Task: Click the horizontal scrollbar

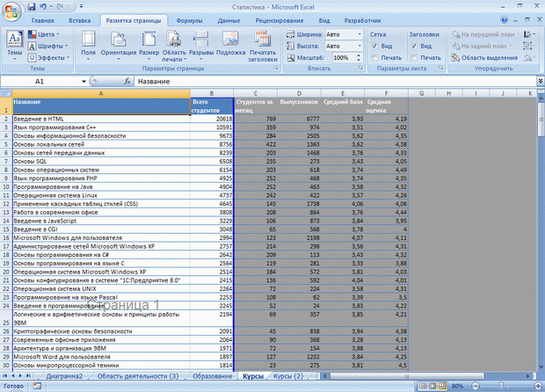Action: tap(406, 376)
